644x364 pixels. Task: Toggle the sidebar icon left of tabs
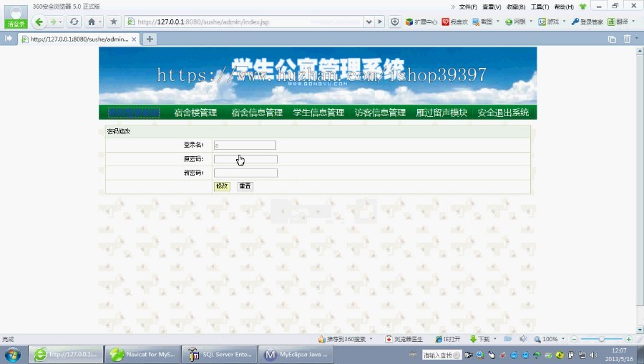pyautogui.click(x=8, y=39)
